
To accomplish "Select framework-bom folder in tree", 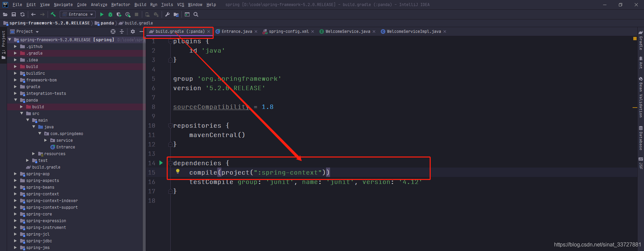I will [41, 80].
